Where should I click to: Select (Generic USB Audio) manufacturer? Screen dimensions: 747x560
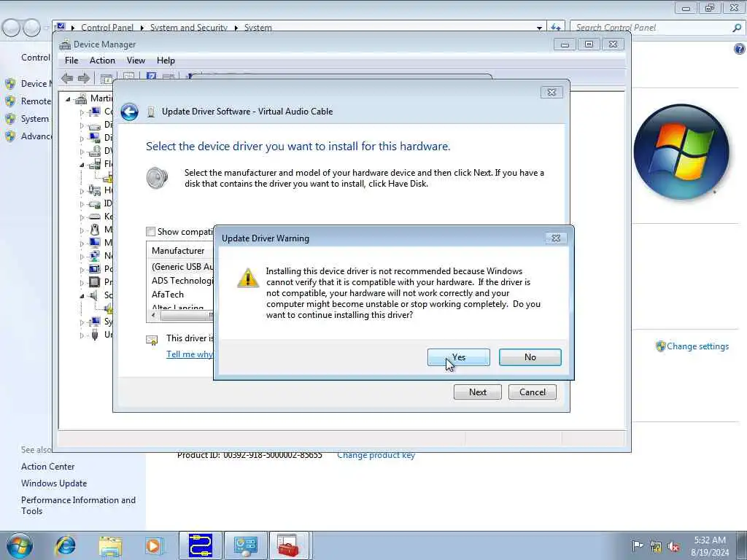tap(182, 267)
